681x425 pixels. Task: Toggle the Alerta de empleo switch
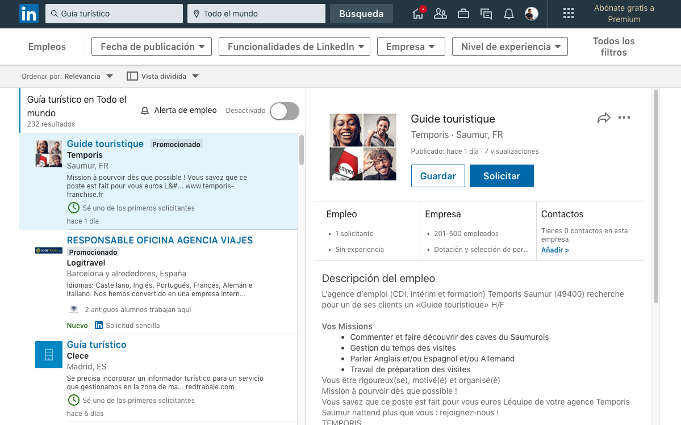[284, 111]
